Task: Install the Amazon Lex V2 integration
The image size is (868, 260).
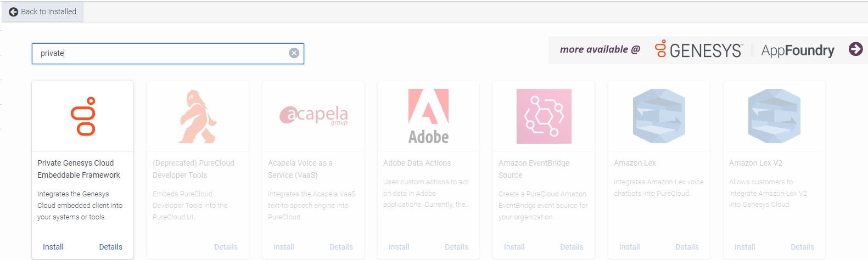Action: [x=745, y=247]
